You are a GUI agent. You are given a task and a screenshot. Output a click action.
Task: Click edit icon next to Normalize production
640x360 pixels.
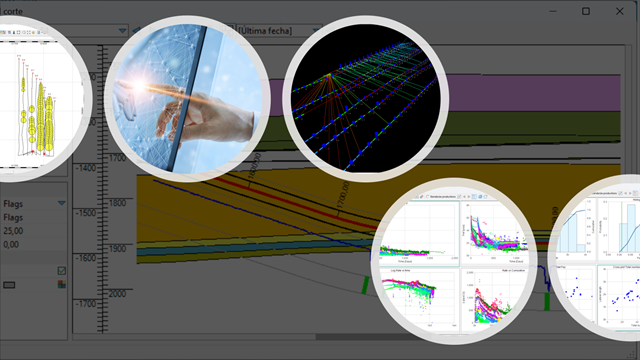(x=459, y=197)
